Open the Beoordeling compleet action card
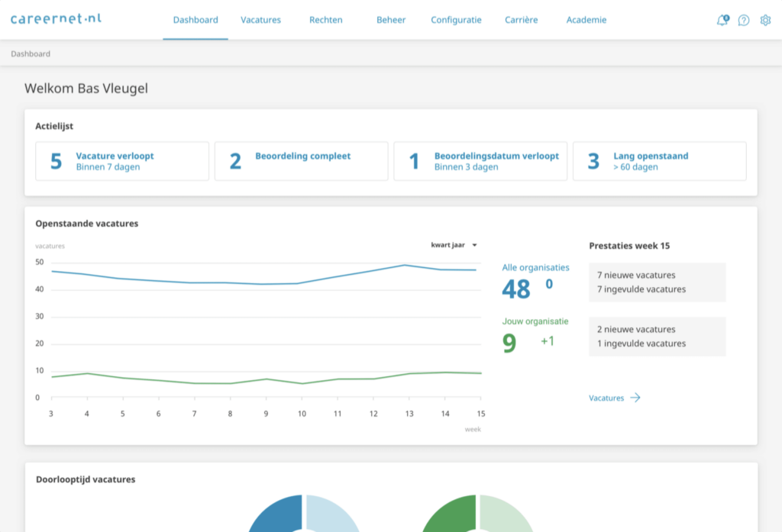782x532 pixels. tap(301, 161)
